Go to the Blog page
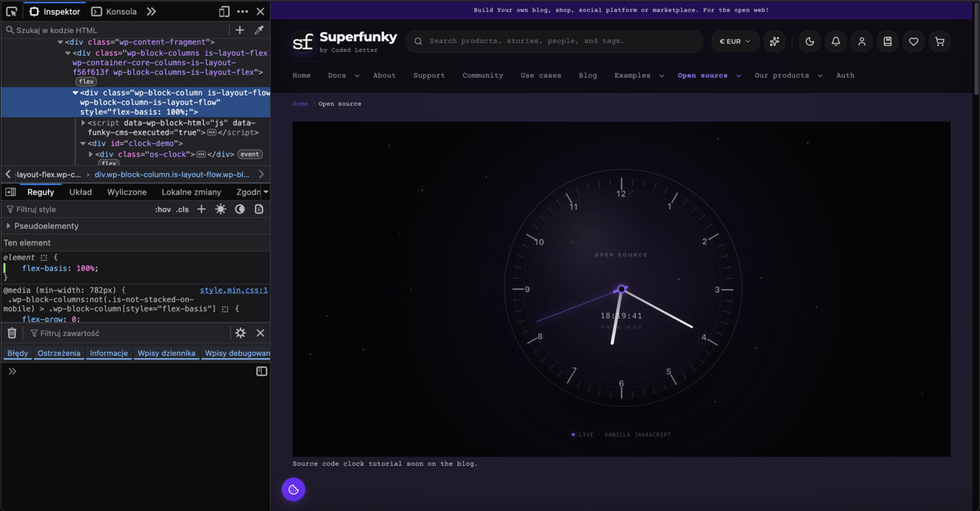The width and height of the screenshot is (980, 511). (x=588, y=76)
